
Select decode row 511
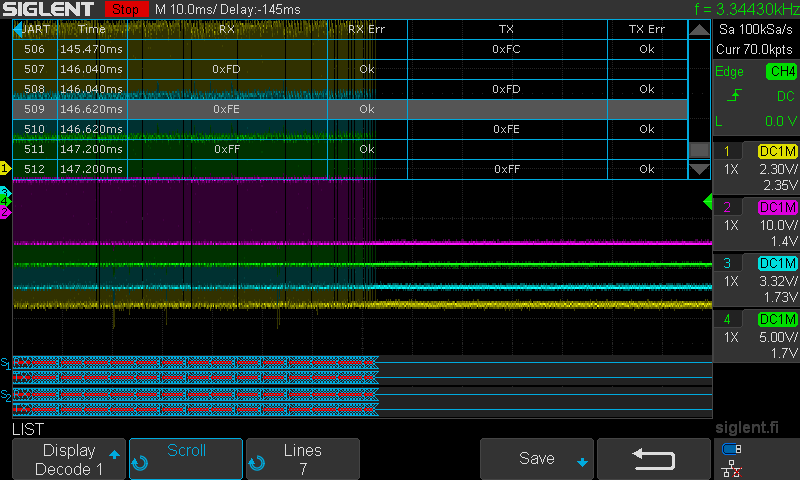pyautogui.click(x=350, y=149)
